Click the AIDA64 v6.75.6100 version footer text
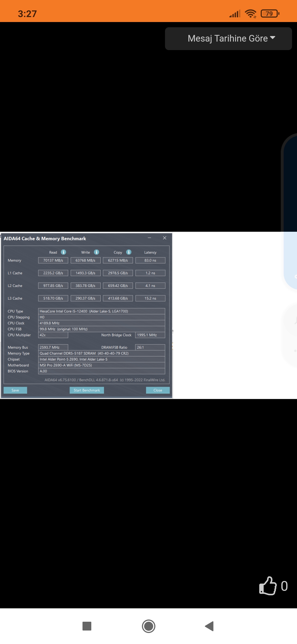The width and height of the screenshot is (297, 644). (x=105, y=380)
